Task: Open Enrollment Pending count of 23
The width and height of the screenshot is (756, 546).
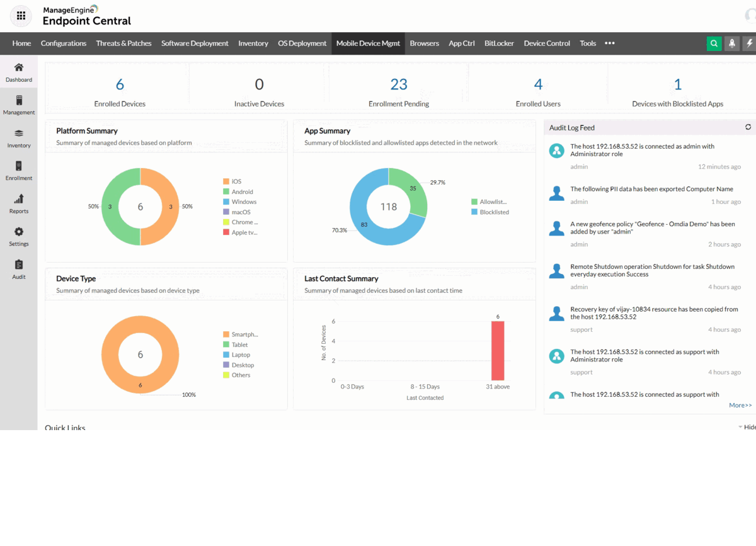Action: click(x=399, y=84)
